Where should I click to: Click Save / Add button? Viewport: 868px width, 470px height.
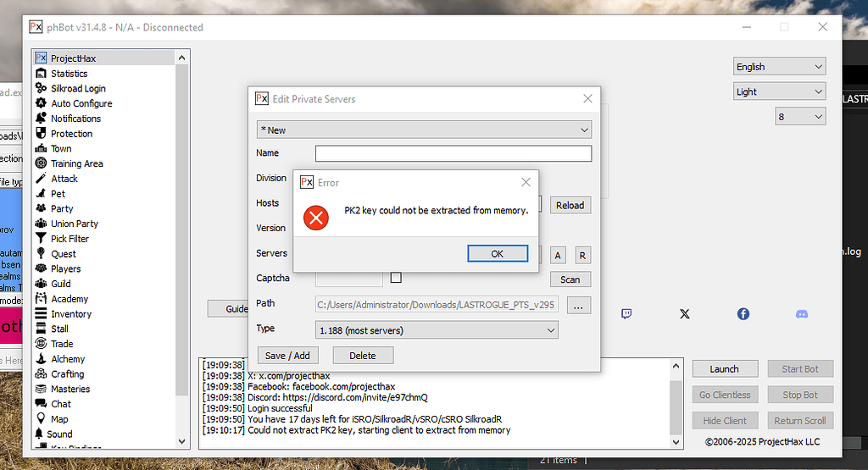[287, 356]
